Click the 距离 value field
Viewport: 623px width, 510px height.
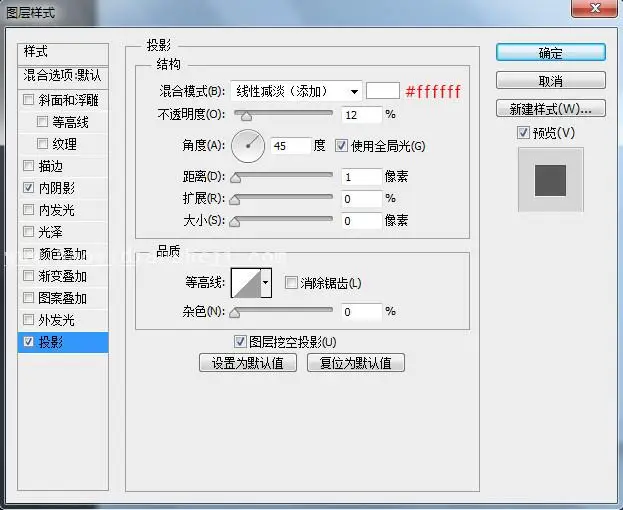coord(362,176)
